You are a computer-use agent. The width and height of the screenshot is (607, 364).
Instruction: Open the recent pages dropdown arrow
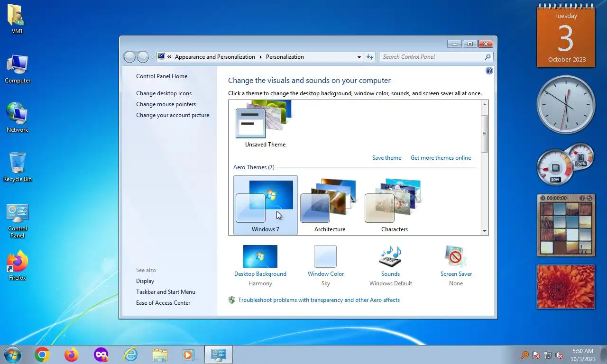152,57
